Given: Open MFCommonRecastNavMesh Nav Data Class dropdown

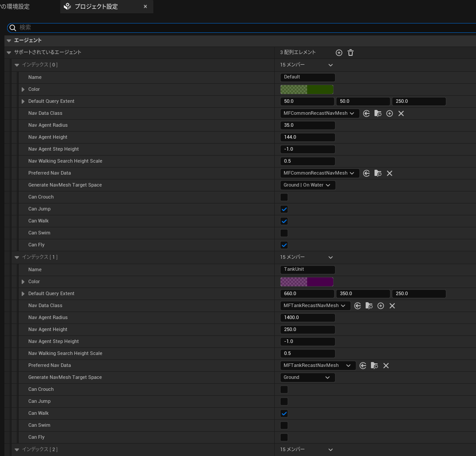Looking at the screenshot, I should click(x=320, y=113).
